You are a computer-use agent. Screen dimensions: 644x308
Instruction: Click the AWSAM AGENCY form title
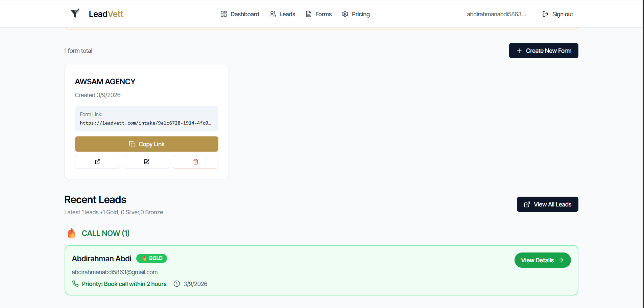tap(105, 82)
